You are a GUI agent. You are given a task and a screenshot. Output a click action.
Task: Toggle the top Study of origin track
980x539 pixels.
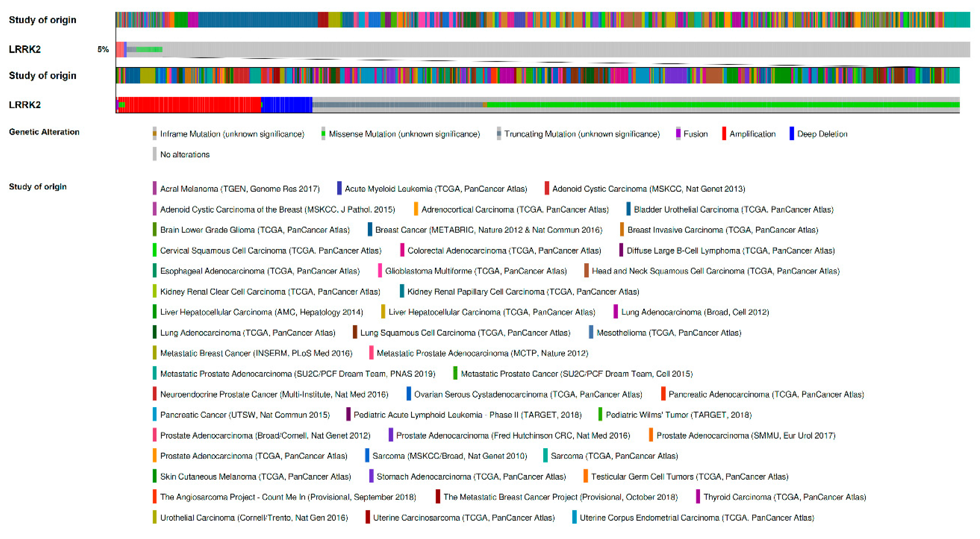pos(43,20)
